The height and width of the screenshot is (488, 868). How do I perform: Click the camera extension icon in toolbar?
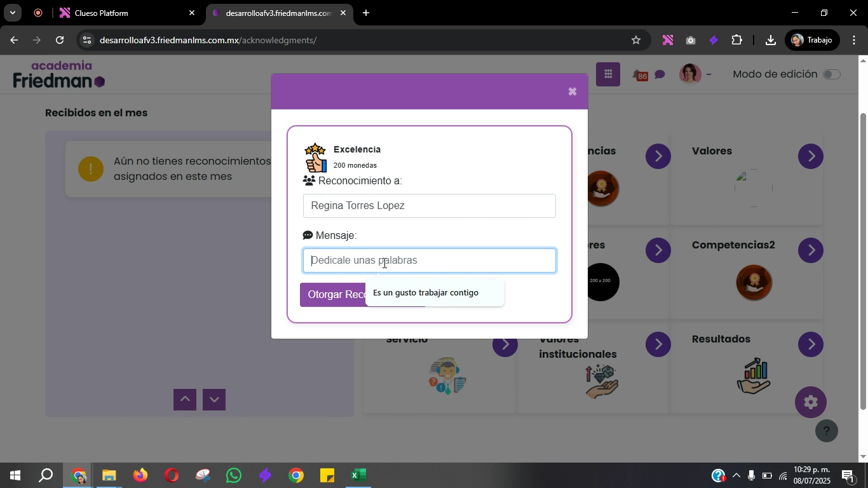(x=691, y=40)
